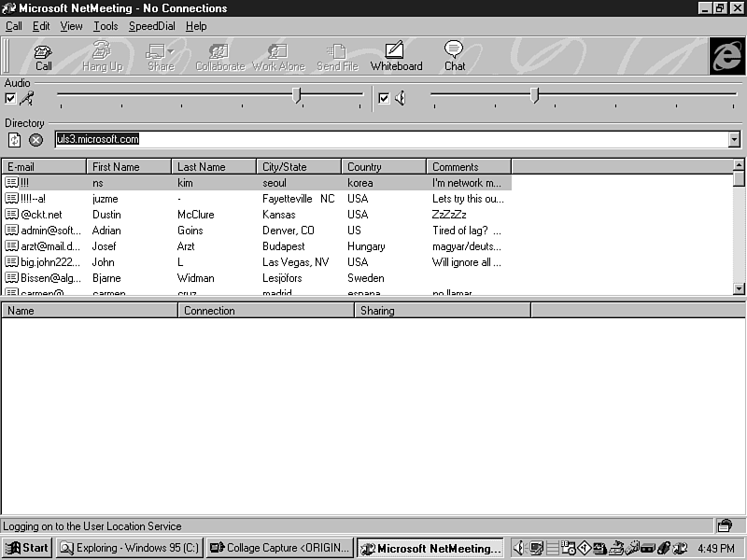Screen dimensions: 747x560
Task: Open the SpeedDial menu
Action: [x=154, y=26]
